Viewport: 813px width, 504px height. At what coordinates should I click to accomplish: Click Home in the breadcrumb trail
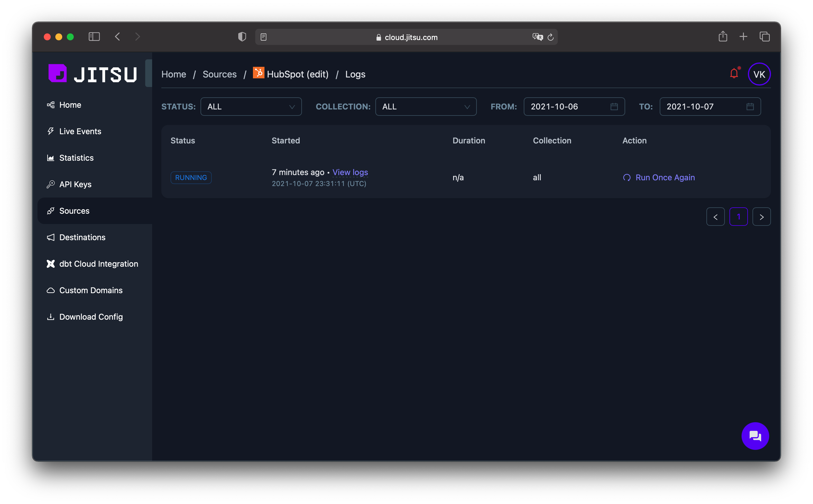[174, 74]
